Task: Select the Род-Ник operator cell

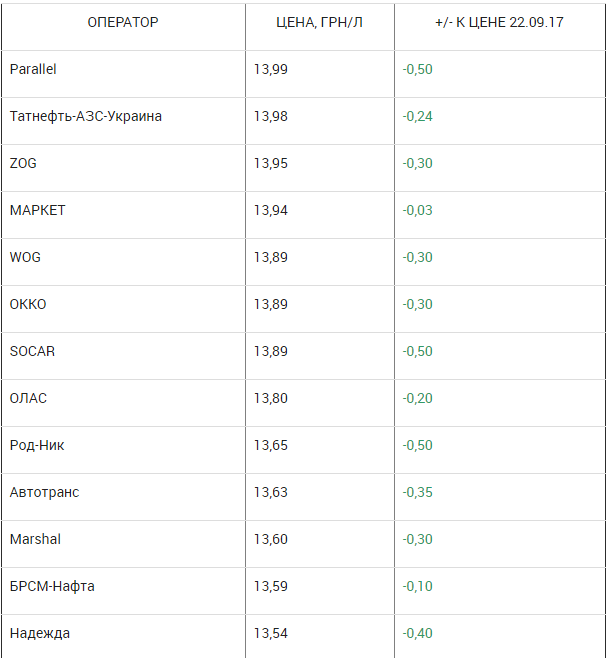Action: click(x=37, y=445)
